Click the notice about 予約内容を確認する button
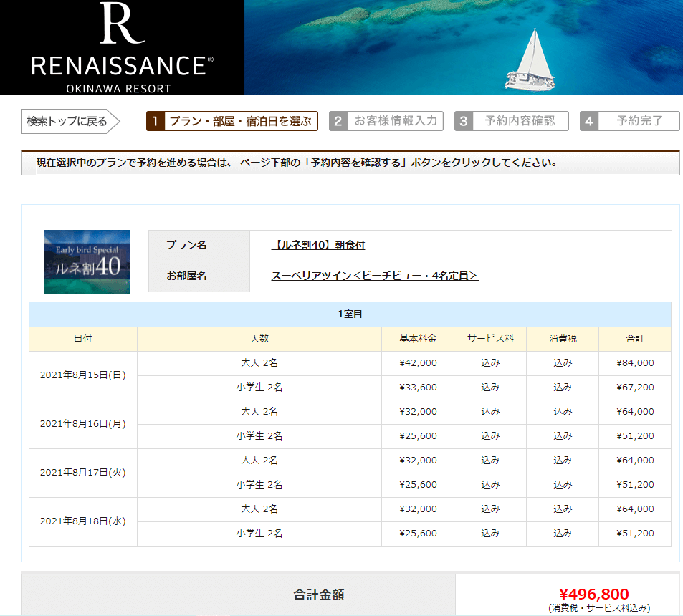The width and height of the screenshot is (683, 616). pyautogui.click(x=350, y=163)
